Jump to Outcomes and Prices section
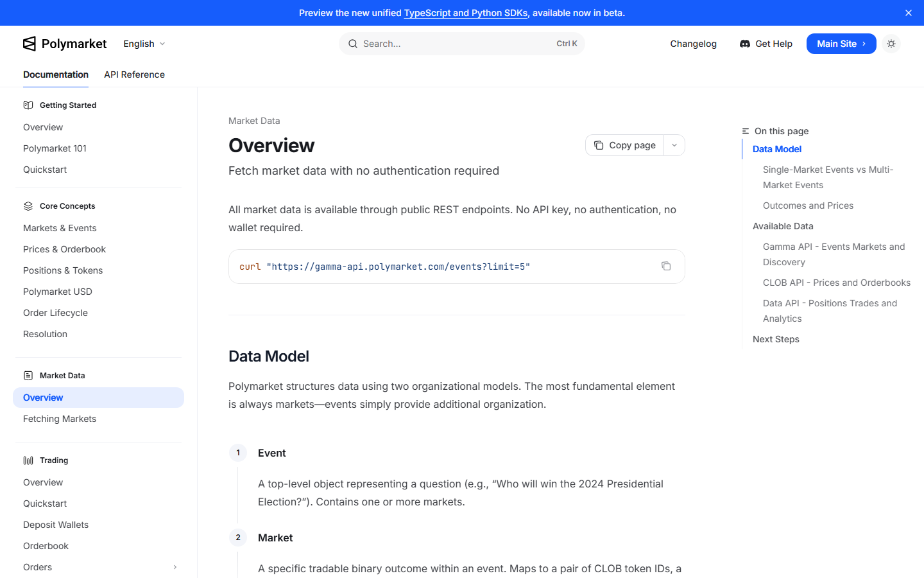 click(808, 206)
